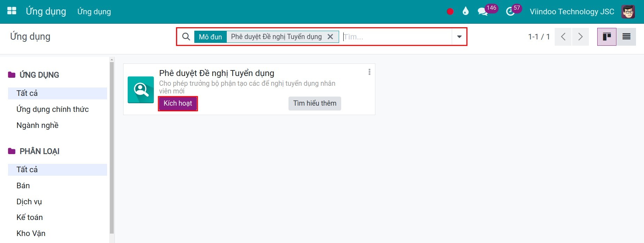Open the main apps grid menu

[12, 11]
